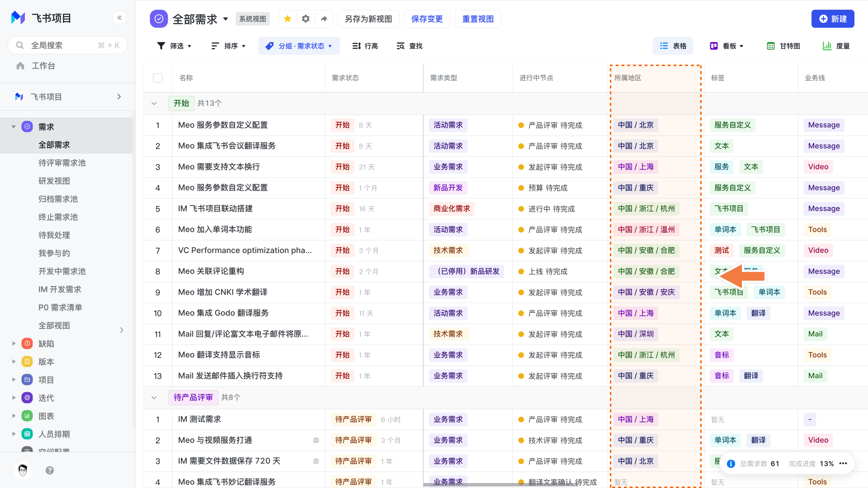
Task: Click the Feishu Project logo icon
Action: (18, 18)
